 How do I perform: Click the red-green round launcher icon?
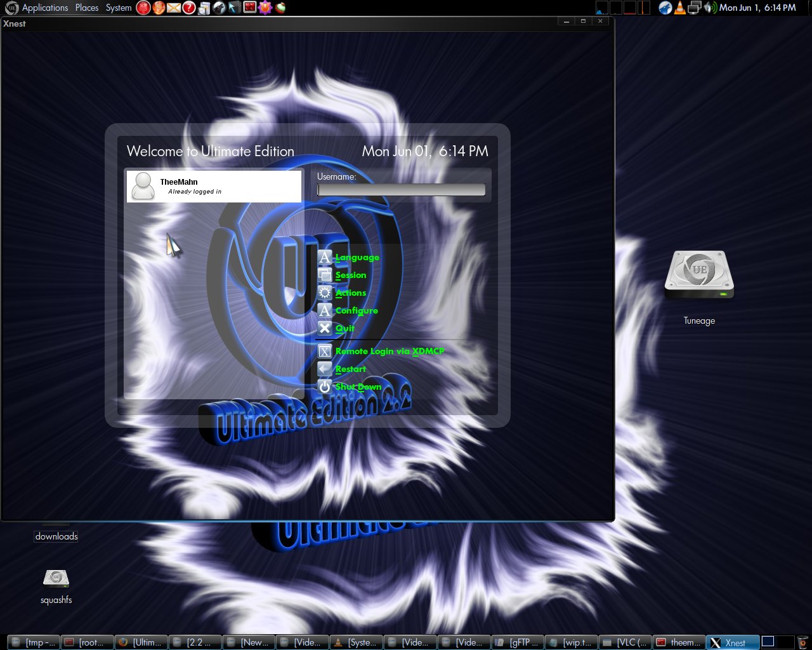point(280,8)
